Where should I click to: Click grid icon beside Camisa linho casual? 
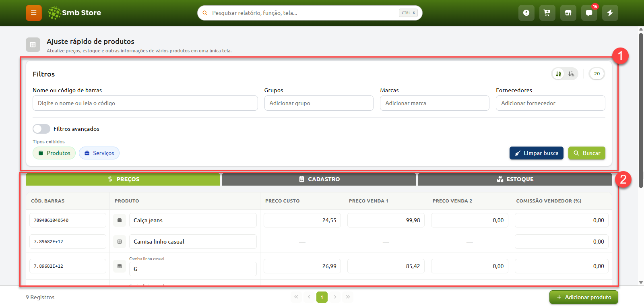120,242
